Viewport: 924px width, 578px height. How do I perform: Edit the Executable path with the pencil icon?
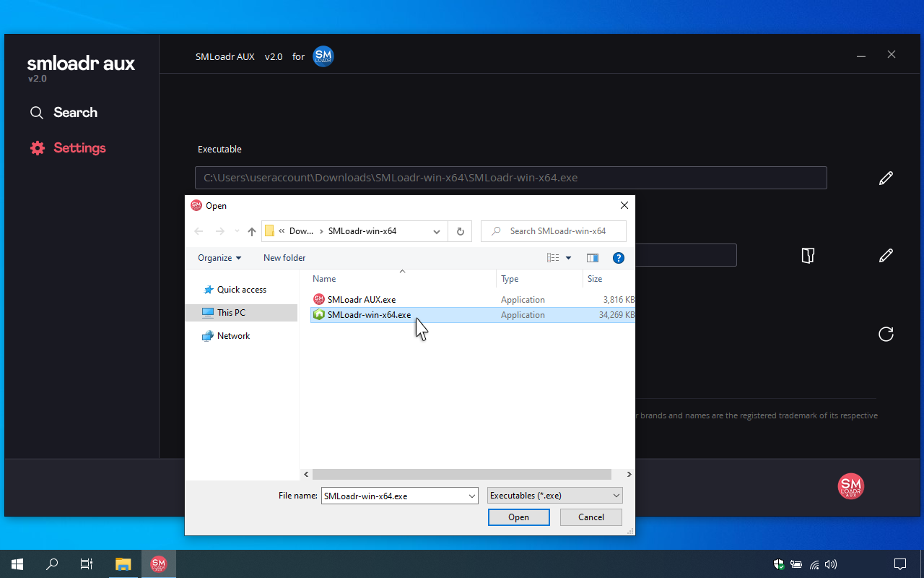tap(886, 178)
